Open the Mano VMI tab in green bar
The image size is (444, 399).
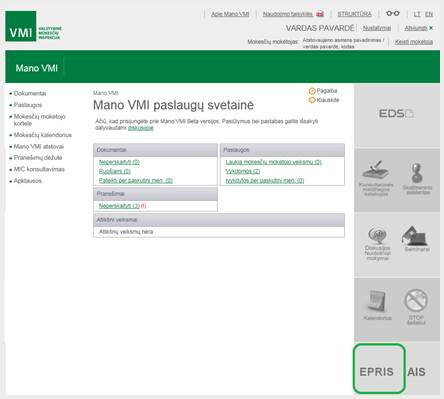pos(37,68)
